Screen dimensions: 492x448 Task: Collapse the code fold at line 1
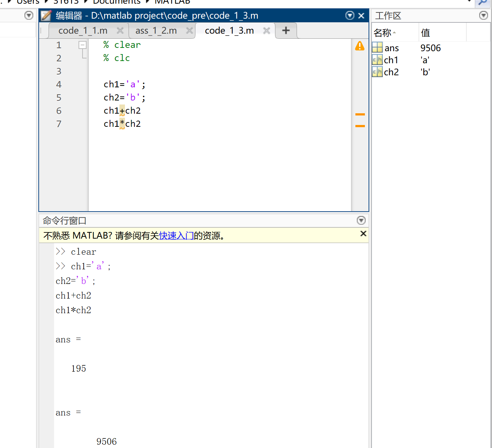83,45
